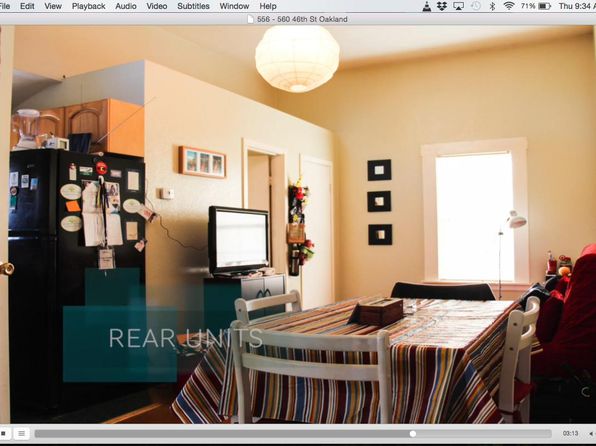596x446 pixels.
Task: Open the Wi-Fi status menu
Action: click(x=509, y=6)
